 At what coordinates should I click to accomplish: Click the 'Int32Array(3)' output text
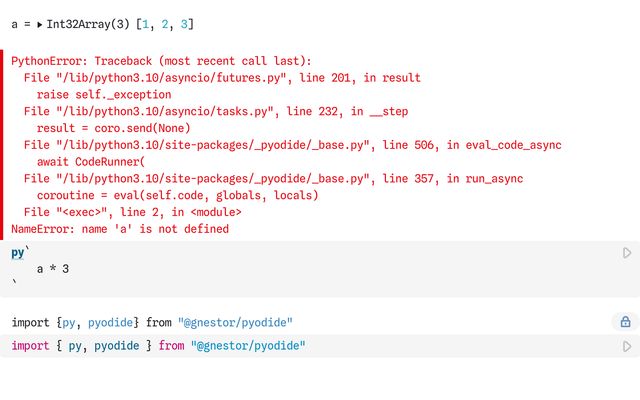pyautogui.click(x=88, y=24)
